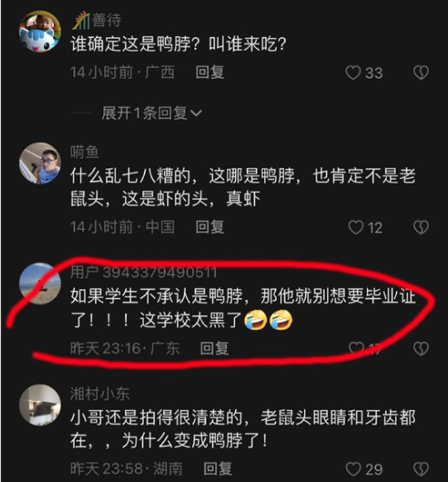This screenshot has height=482, width=448.
Task: Open 湘村小东's profile avatar
Action: 40,405
